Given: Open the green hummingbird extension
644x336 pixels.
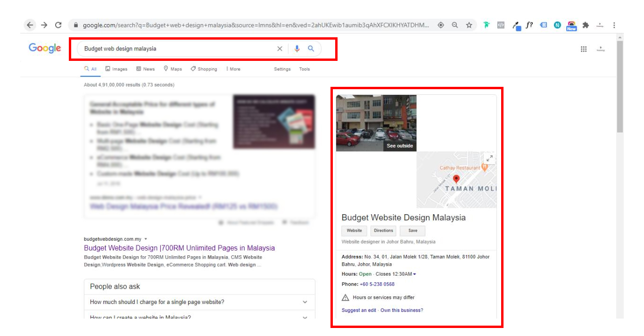Looking at the screenshot, I should [487, 25].
